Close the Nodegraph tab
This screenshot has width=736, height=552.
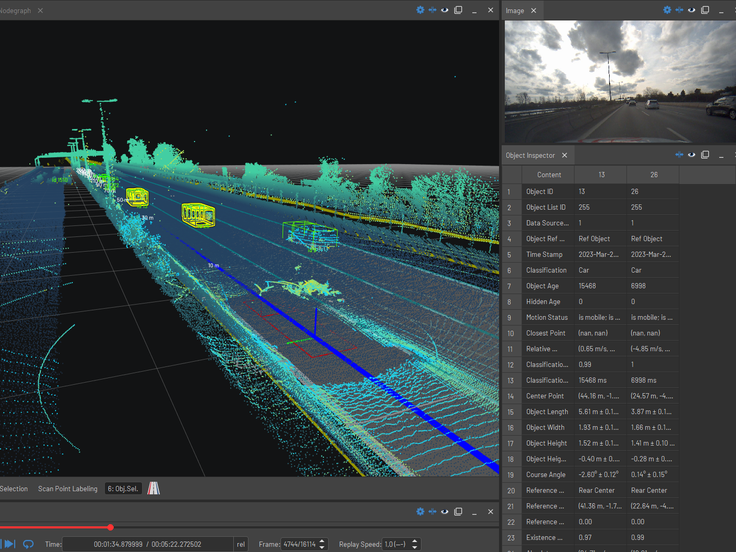[40, 10]
